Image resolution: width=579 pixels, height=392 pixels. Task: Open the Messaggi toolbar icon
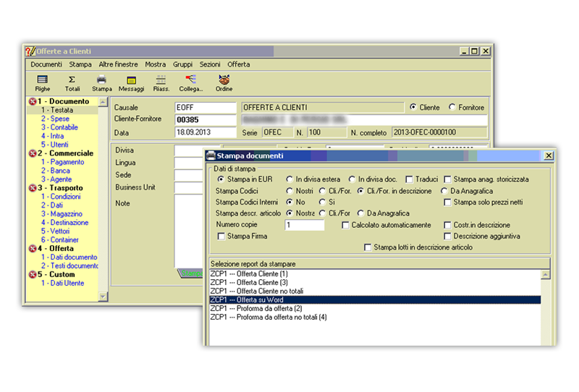pyautogui.click(x=131, y=80)
